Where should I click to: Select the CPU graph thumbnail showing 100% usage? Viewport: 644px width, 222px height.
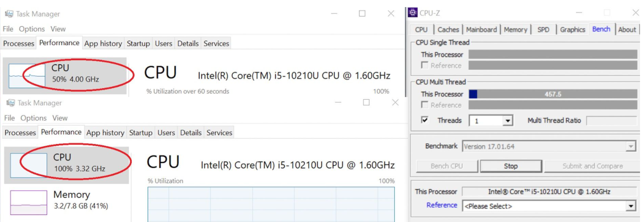pos(28,165)
